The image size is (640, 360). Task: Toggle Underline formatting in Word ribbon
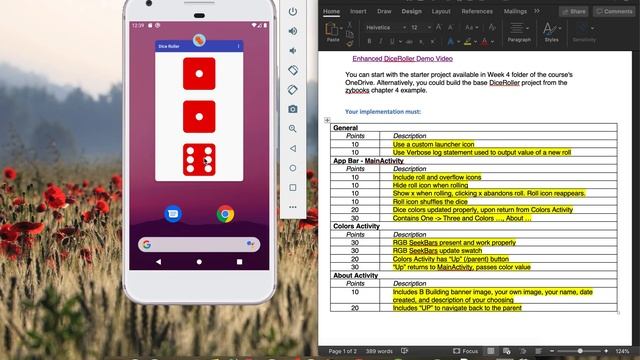click(392, 41)
